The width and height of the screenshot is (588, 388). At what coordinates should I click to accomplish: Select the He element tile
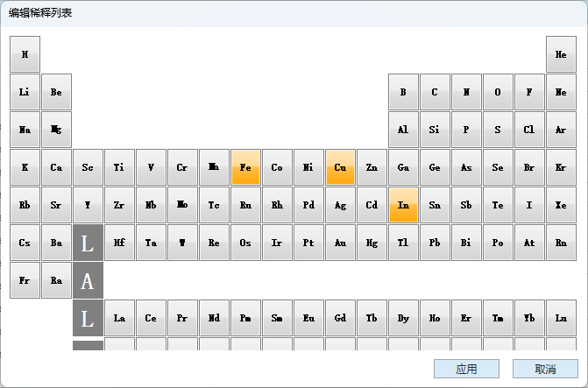point(561,54)
